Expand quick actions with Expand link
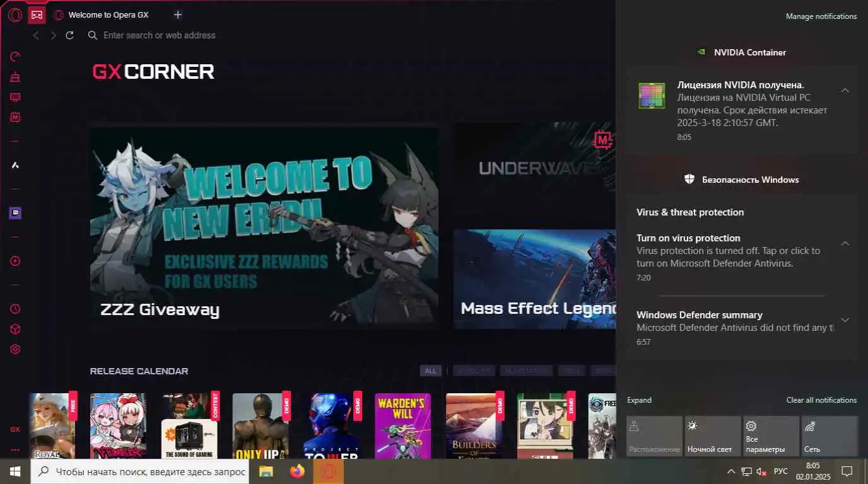Image resolution: width=868 pixels, height=484 pixels. click(639, 400)
